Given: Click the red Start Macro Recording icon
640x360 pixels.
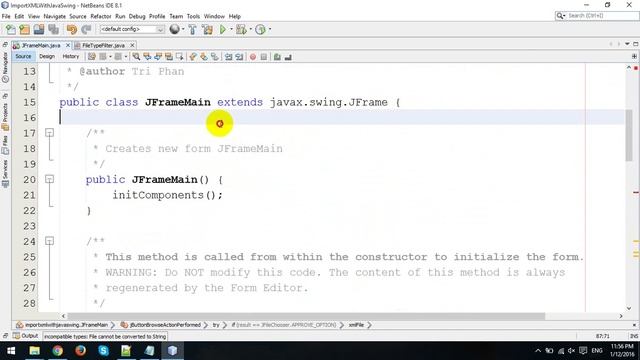Looking at the screenshot, I should pyautogui.click(x=253, y=57).
